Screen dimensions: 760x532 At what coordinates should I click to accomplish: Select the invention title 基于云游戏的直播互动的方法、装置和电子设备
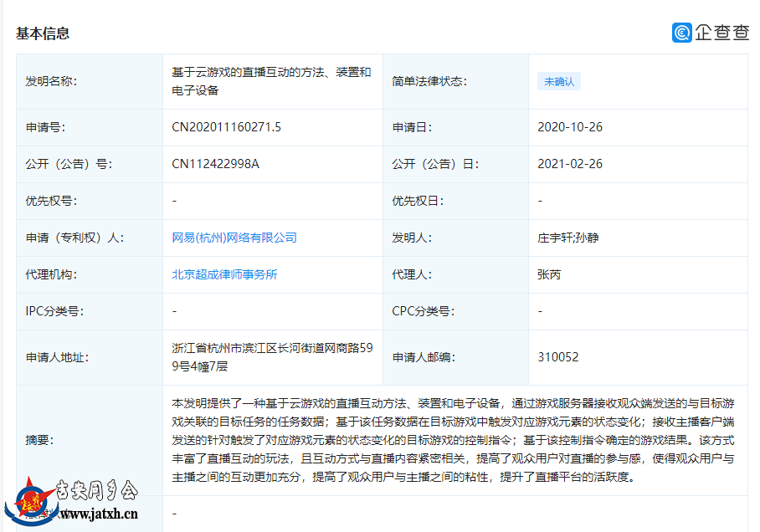point(271,81)
